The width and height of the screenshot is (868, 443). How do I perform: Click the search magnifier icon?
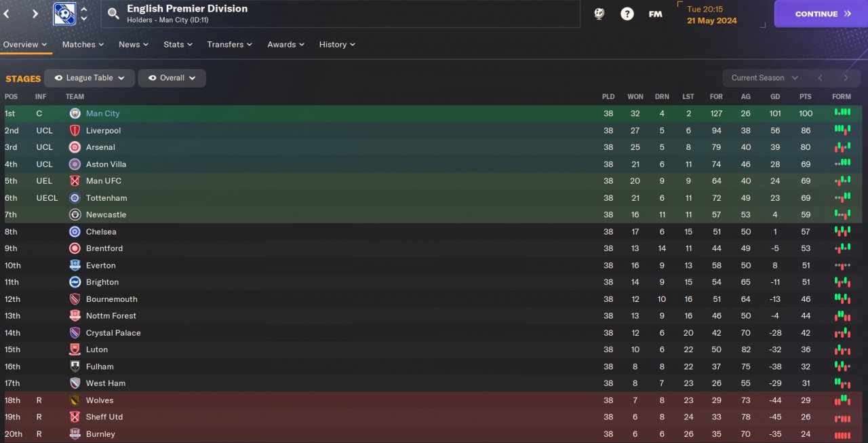[113, 14]
